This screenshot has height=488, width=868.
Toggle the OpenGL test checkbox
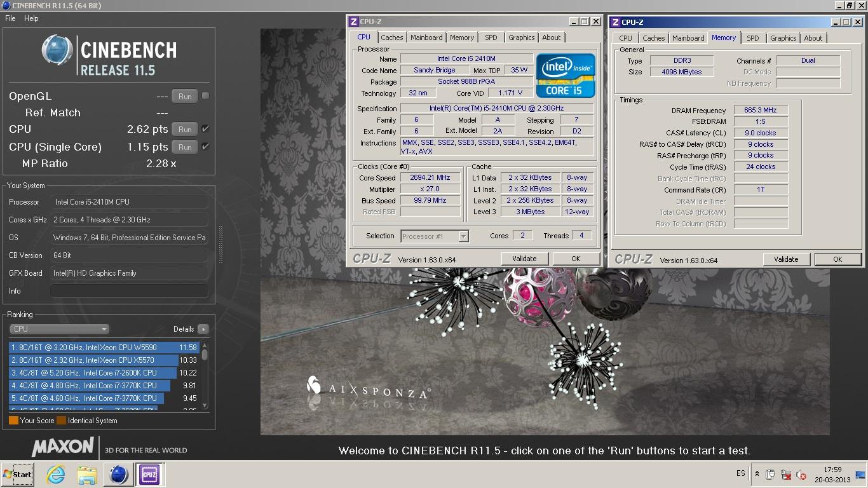[x=205, y=96]
